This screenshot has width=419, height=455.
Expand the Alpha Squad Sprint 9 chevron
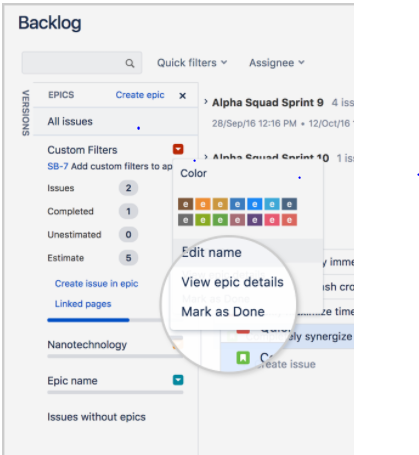[x=206, y=102]
